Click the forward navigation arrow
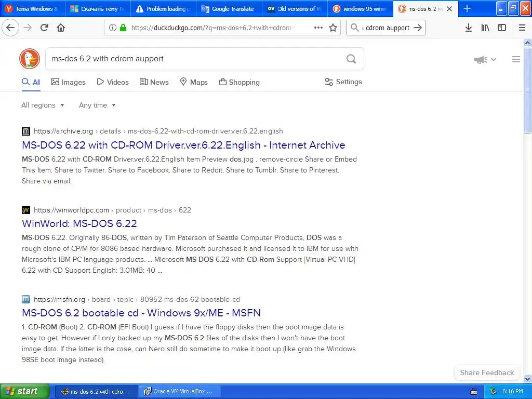Viewport: 532px width, 399px height. pos(28,28)
